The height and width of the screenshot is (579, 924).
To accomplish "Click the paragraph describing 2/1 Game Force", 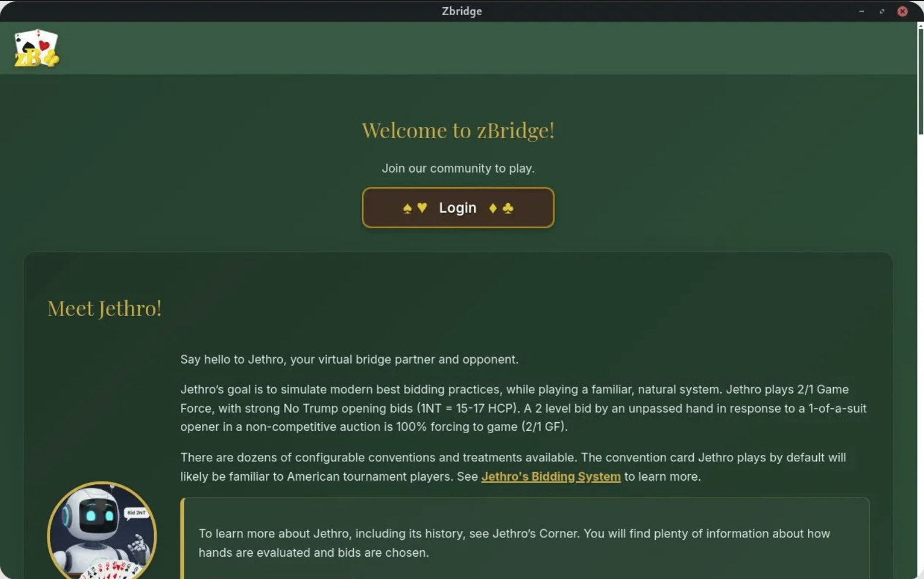I will click(x=523, y=408).
